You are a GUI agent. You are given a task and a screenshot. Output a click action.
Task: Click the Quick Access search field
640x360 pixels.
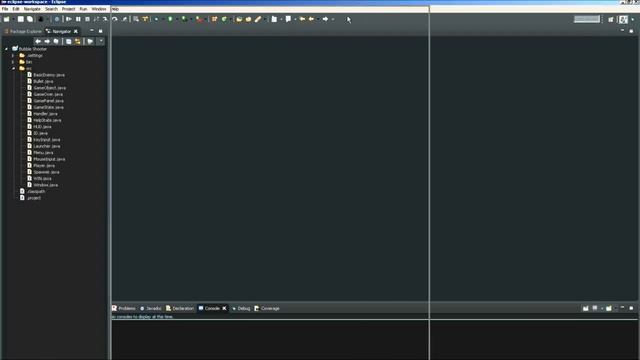coord(587,19)
